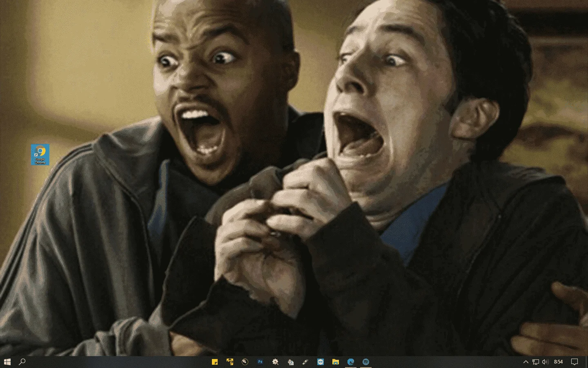Open the Windows Start menu

pos(7,362)
